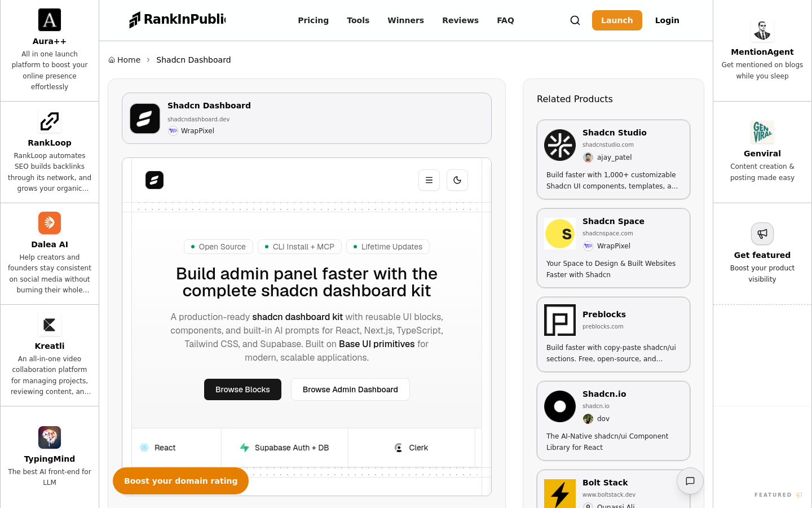The width and height of the screenshot is (812, 508).
Task: Click the Aura++ sponsor title
Action: coord(50,41)
